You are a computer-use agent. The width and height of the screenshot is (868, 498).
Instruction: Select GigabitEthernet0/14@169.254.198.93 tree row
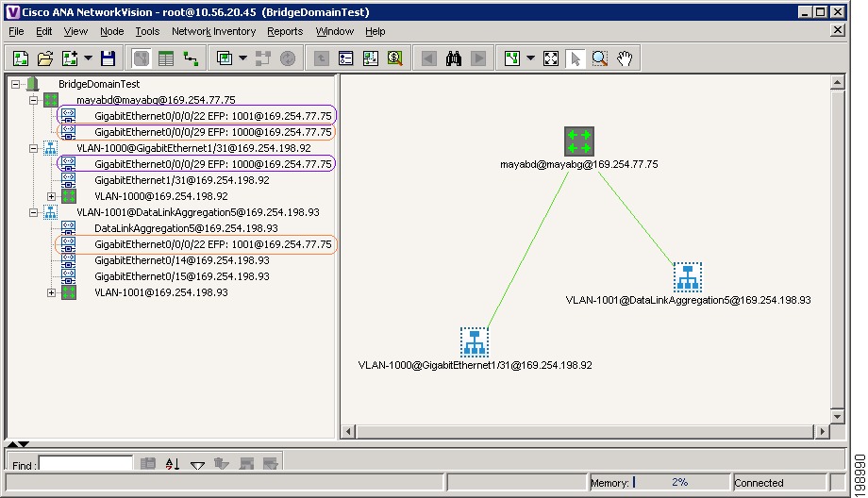point(181,260)
